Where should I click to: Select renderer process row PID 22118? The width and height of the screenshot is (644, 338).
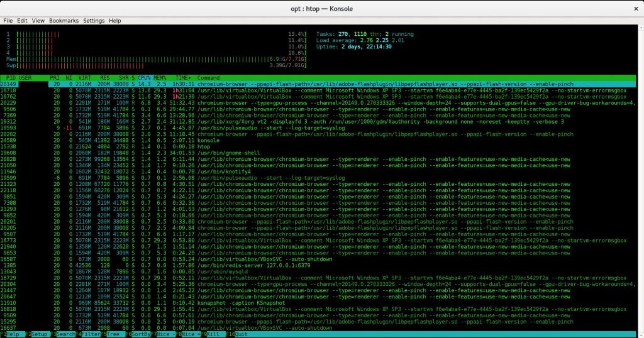[x=318, y=190]
